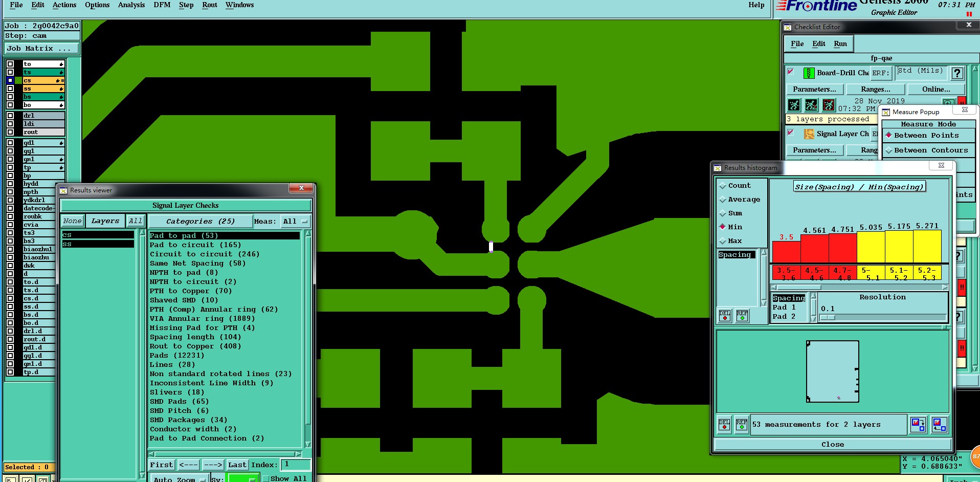Viewport: 980px width, 482px height.
Task: Toggle visibility box for layer 'to'
Action: click(x=10, y=64)
